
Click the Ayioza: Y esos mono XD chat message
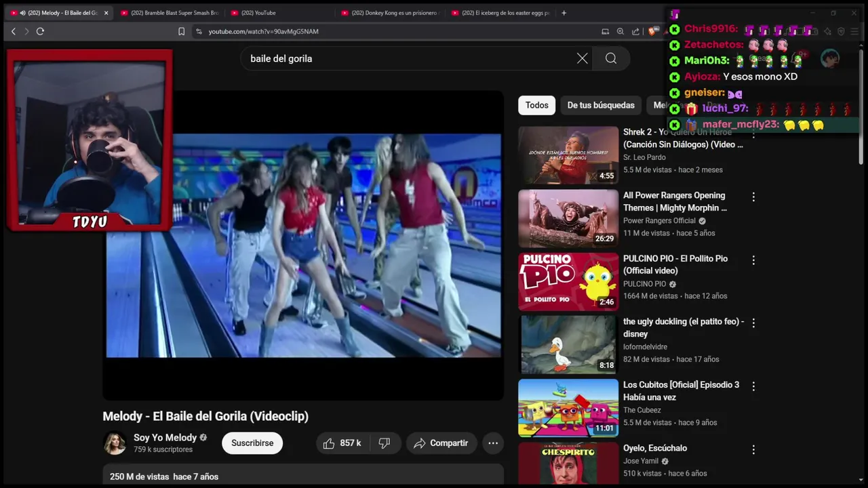[x=741, y=77]
